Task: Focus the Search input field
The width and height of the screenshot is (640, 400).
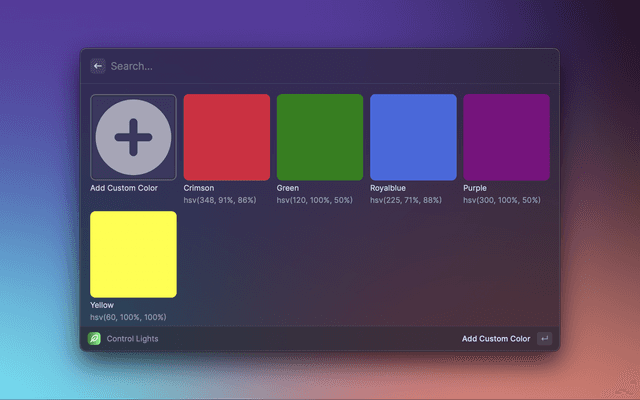Action: pos(300,66)
